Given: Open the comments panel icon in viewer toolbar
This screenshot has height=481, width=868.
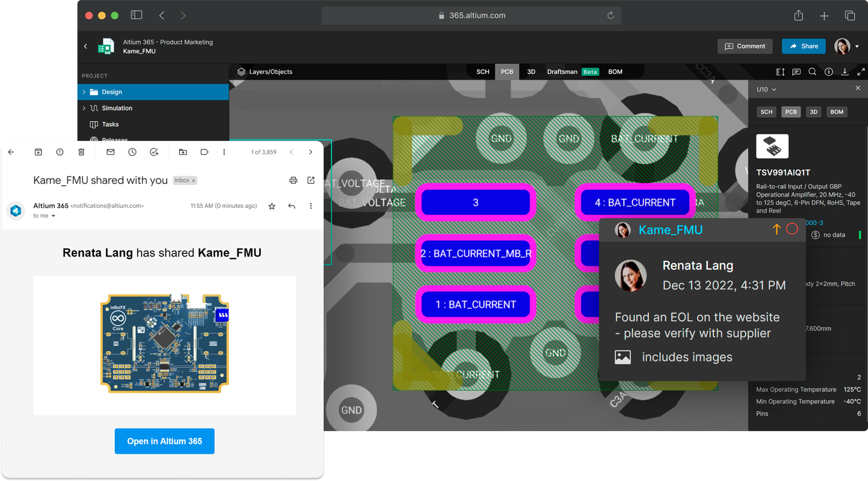Looking at the screenshot, I should [x=797, y=72].
